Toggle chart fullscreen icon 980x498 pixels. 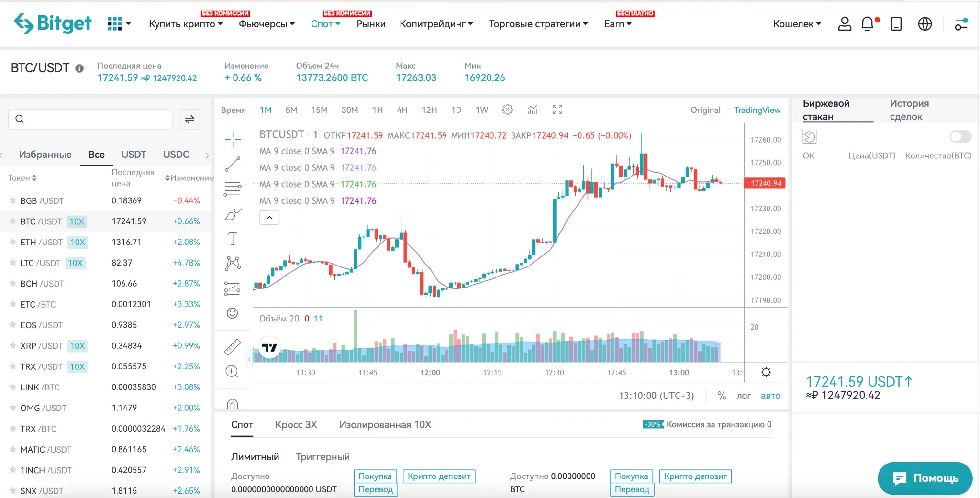coord(557,110)
